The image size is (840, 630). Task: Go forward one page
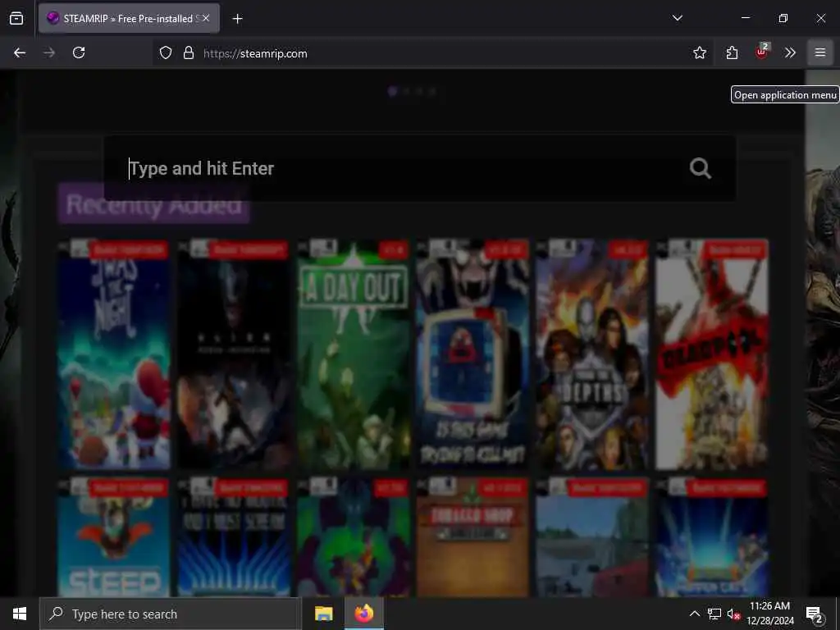tap(49, 52)
